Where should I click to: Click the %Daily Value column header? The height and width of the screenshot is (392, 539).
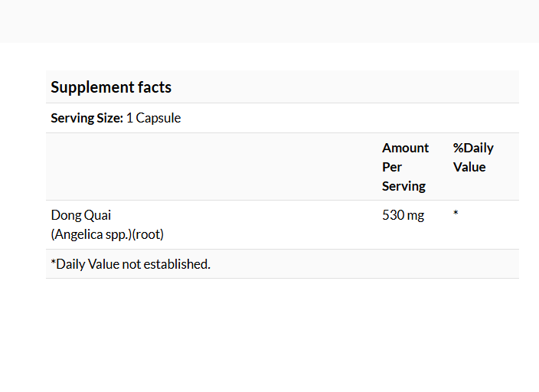click(x=473, y=158)
